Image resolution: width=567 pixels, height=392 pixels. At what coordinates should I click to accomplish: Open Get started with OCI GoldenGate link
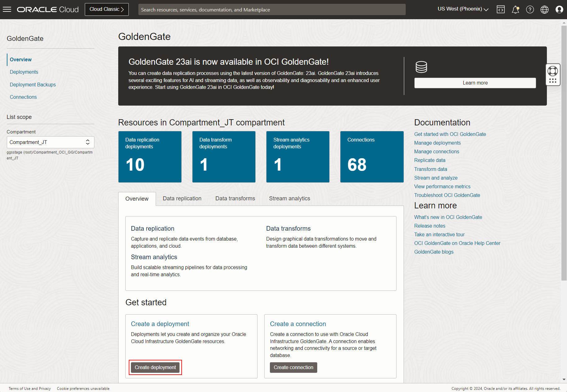[450, 134]
